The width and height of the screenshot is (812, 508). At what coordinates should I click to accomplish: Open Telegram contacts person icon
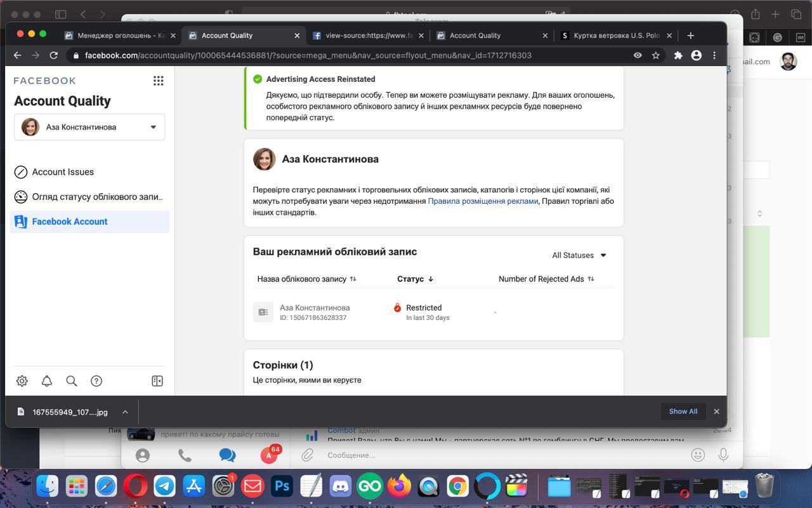coord(143,455)
